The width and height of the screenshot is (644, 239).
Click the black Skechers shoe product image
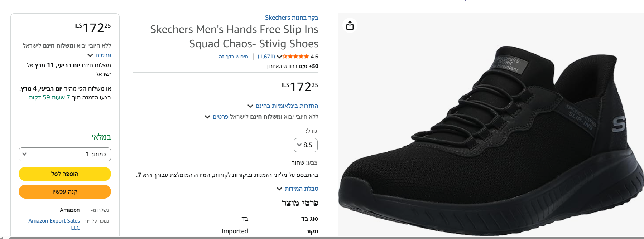click(x=491, y=136)
